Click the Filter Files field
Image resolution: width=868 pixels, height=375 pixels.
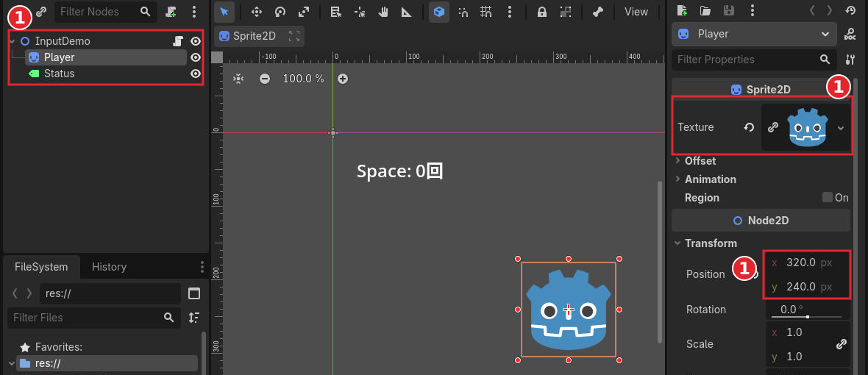[94, 318]
